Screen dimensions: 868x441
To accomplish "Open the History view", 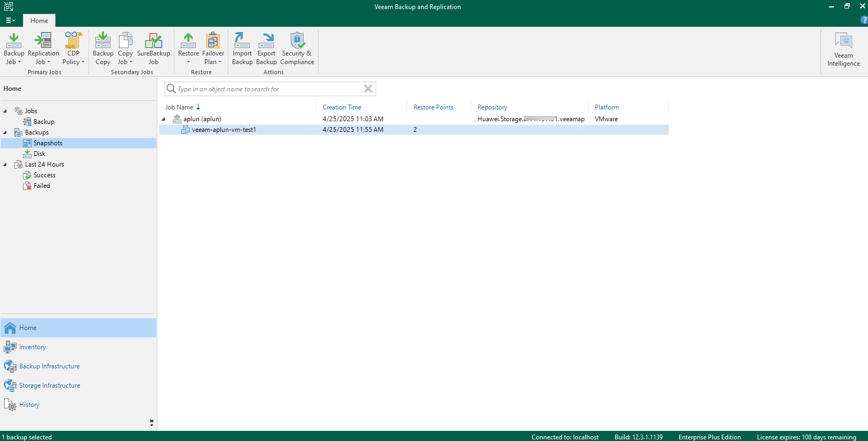I will point(78,405).
